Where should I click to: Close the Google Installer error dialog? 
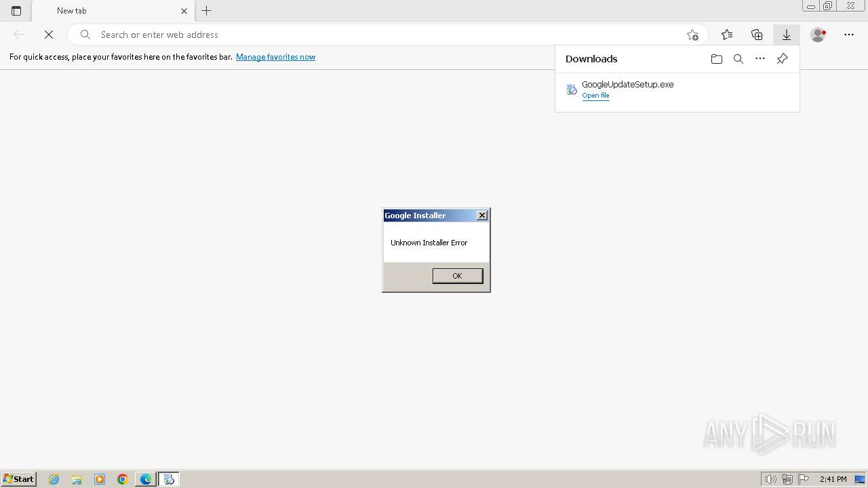coord(482,216)
